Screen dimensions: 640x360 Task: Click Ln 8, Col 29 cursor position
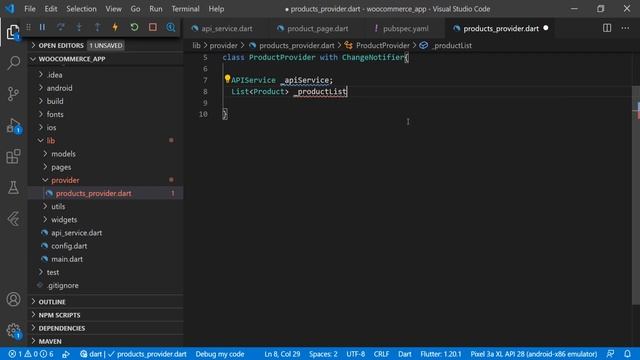point(282,354)
